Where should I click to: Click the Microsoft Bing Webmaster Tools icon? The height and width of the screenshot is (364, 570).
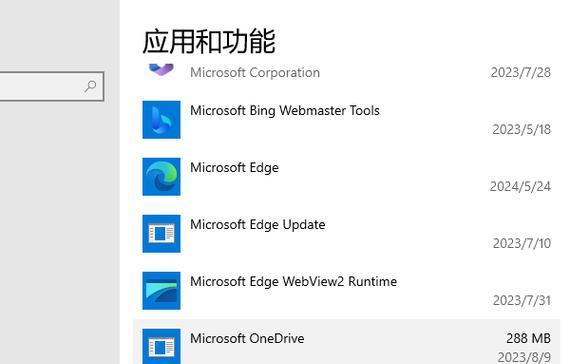161,120
